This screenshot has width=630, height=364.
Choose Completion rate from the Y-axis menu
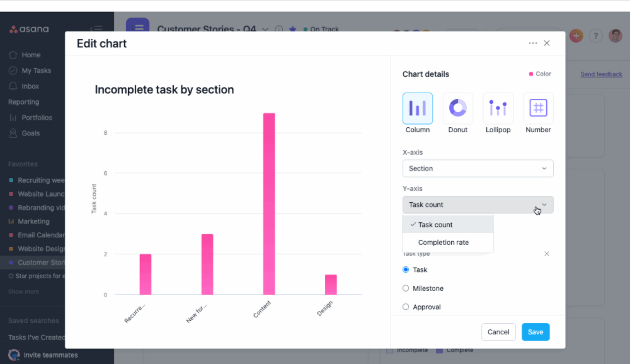(447, 242)
